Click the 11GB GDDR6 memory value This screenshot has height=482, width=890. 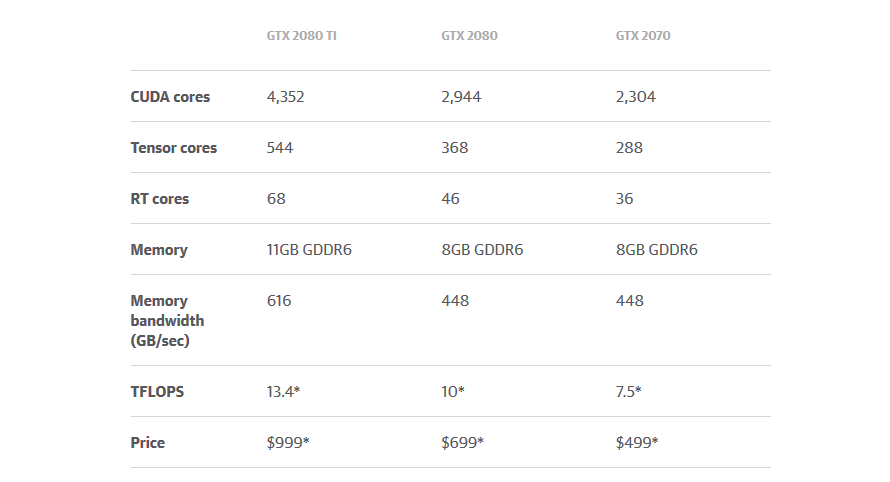[309, 250]
